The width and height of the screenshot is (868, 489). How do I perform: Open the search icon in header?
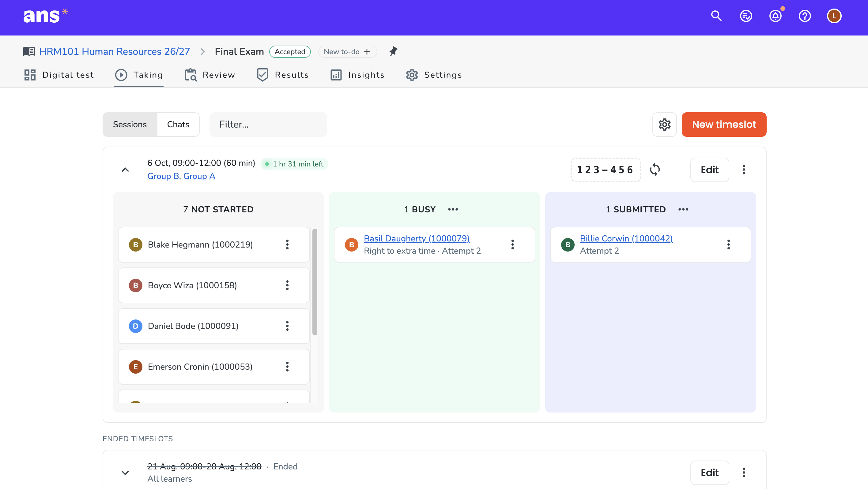(x=716, y=16)
